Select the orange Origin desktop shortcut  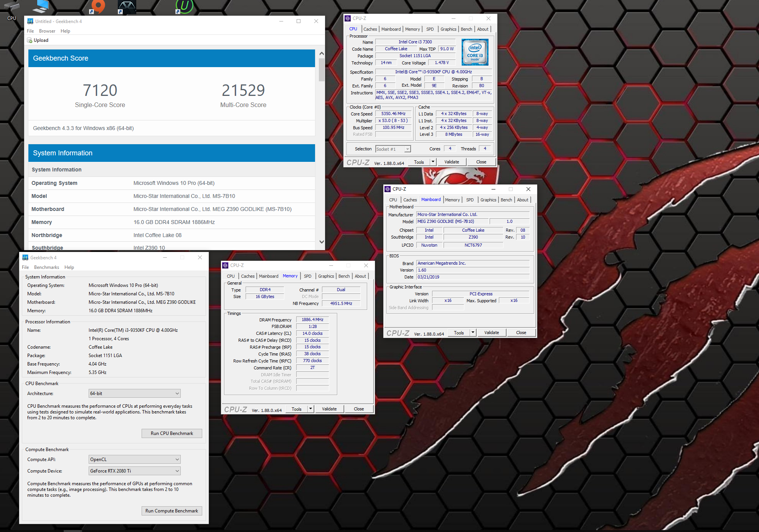click(x=97, y=6)
